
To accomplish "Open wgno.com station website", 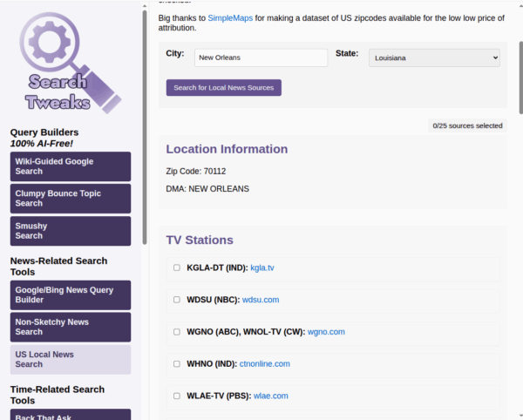I will click(326, 332).
